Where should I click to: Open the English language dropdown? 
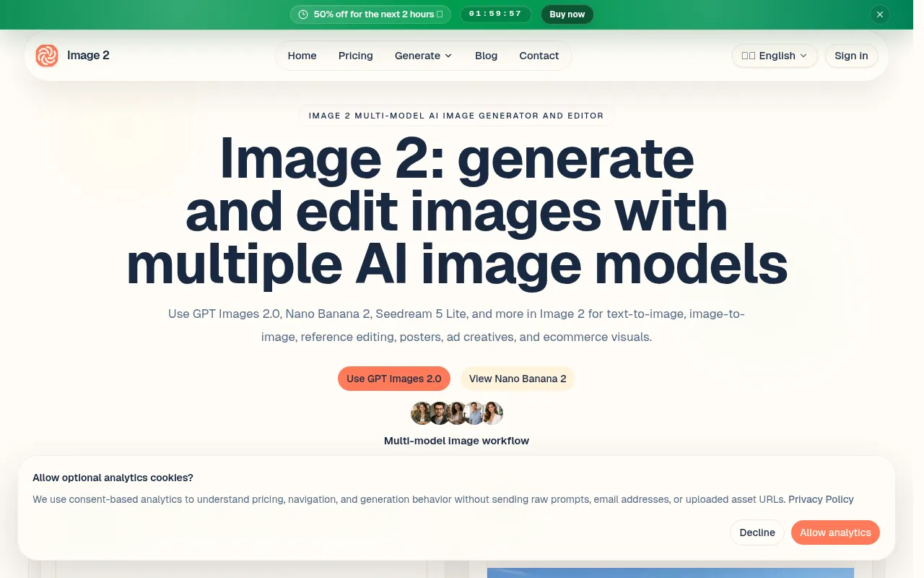pyautogui.click(x=775, y=56)
